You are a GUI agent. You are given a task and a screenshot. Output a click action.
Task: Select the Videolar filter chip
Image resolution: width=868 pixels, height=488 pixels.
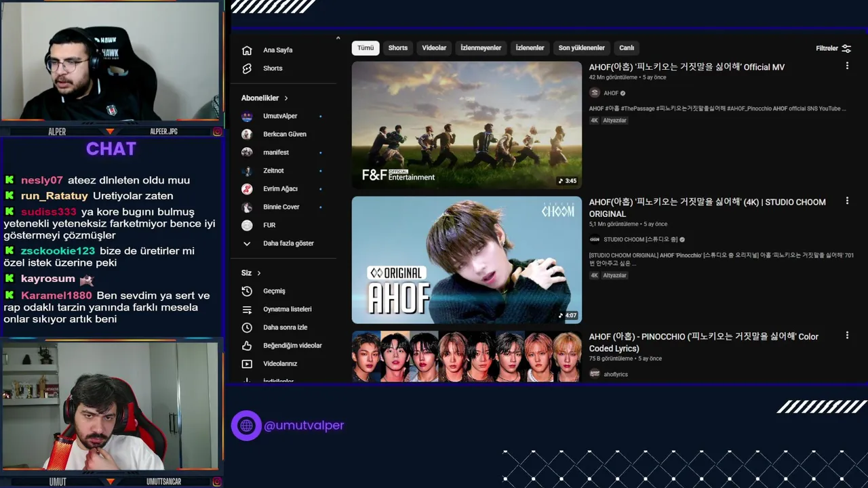point(434,48)
